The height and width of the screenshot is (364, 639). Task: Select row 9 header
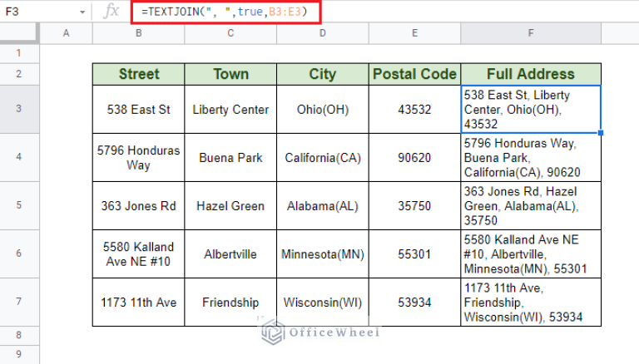tap(19, 355)
